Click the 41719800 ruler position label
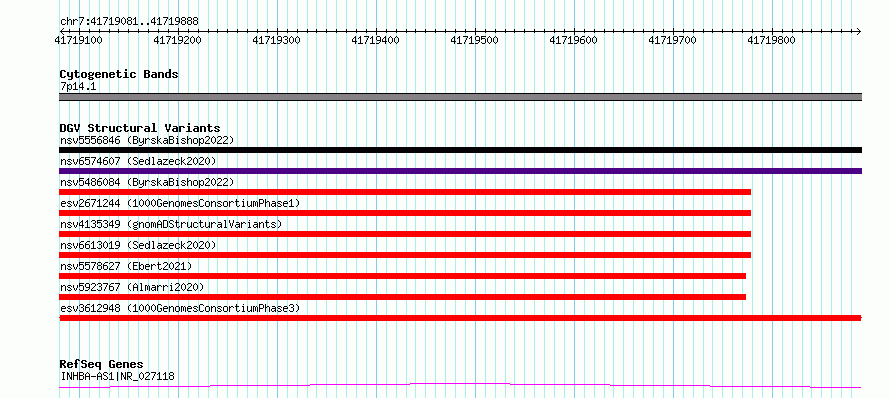This screenshot has height=398, width=890. pyautogui.click(x=771, y=40)
